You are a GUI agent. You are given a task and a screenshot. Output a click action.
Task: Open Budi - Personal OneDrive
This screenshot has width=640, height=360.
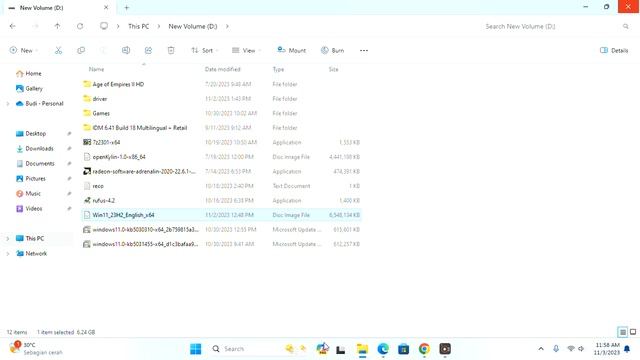tap(40, 104)
